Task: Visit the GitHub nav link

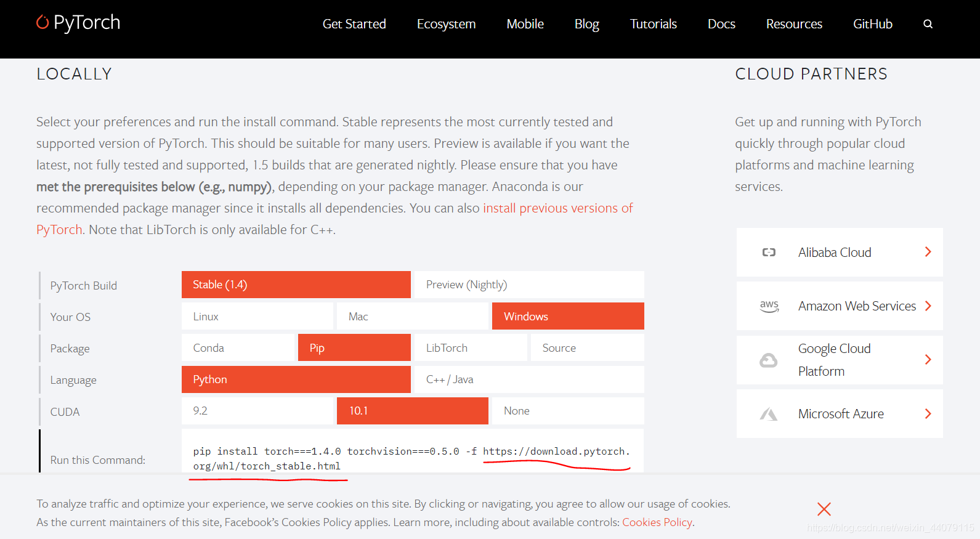Action: coord(872,24)
